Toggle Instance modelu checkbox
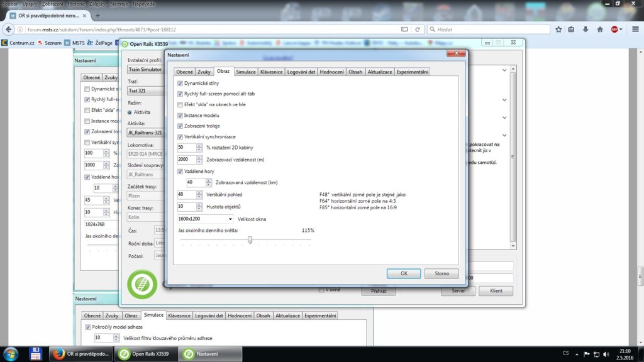644x362 pixels. pos(180,116)
